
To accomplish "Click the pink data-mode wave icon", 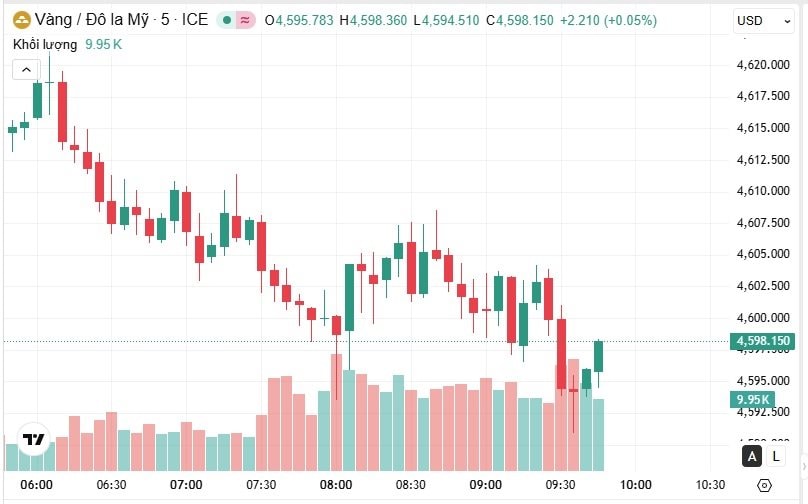I will point(244,20).
